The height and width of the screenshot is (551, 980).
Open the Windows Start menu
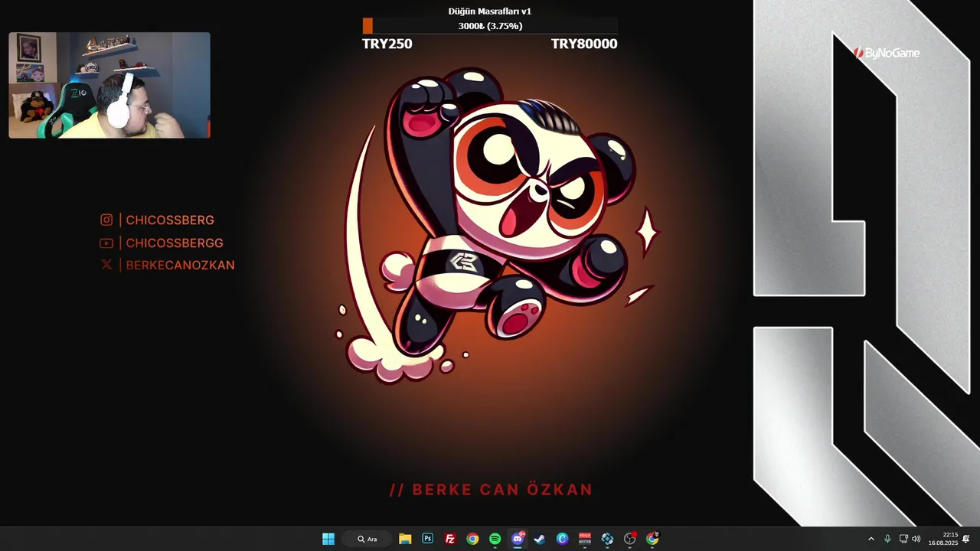coord(328,539)
